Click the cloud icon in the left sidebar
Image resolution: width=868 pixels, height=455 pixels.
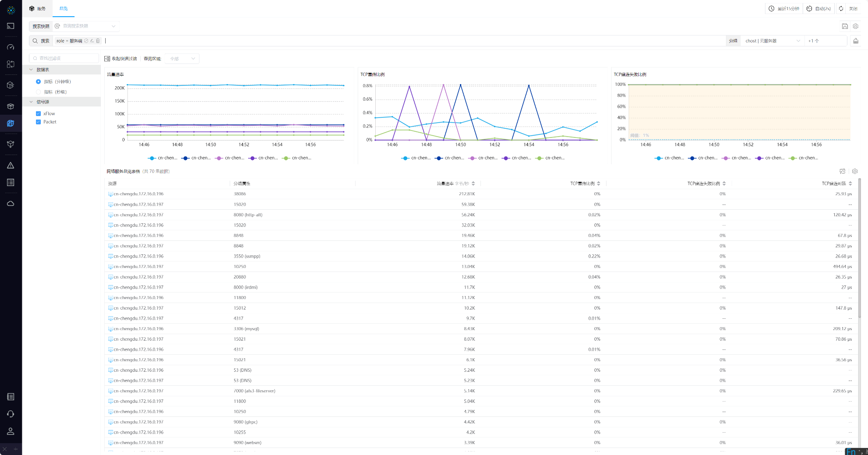tap(11, 204)
